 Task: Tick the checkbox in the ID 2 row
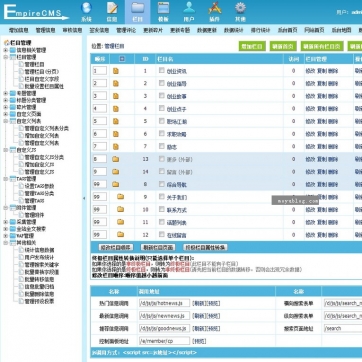[x=162, y=83]
